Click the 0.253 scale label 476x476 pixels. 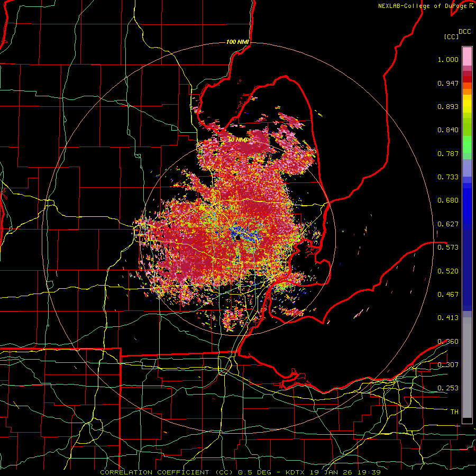coord(448,388)
